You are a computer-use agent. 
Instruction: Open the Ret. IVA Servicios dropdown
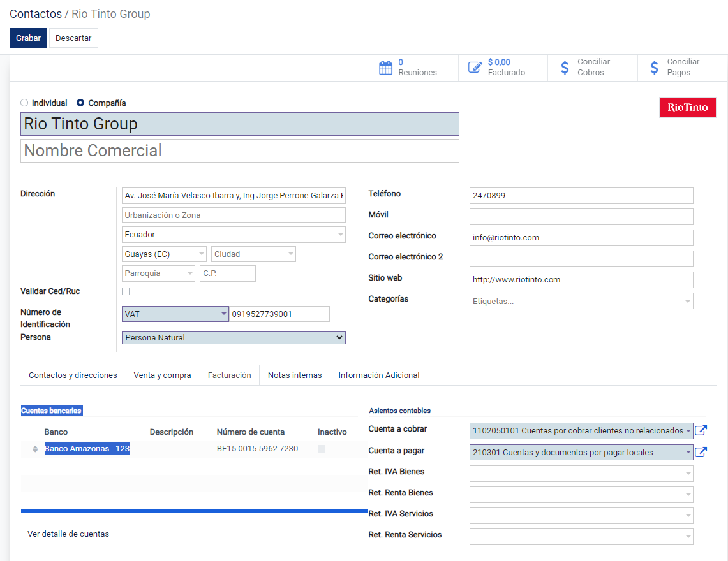[x=581, y=516]
